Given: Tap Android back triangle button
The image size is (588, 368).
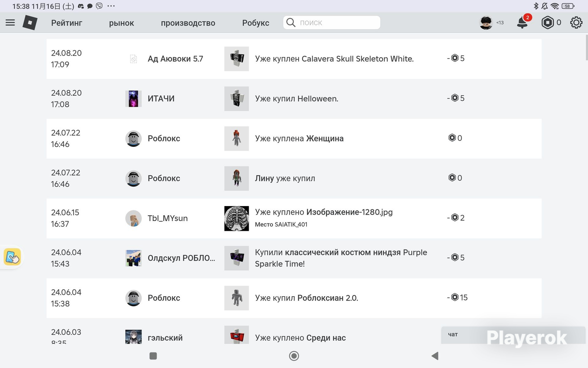Looking at the screenshot, I should click(x=435, y=356).
